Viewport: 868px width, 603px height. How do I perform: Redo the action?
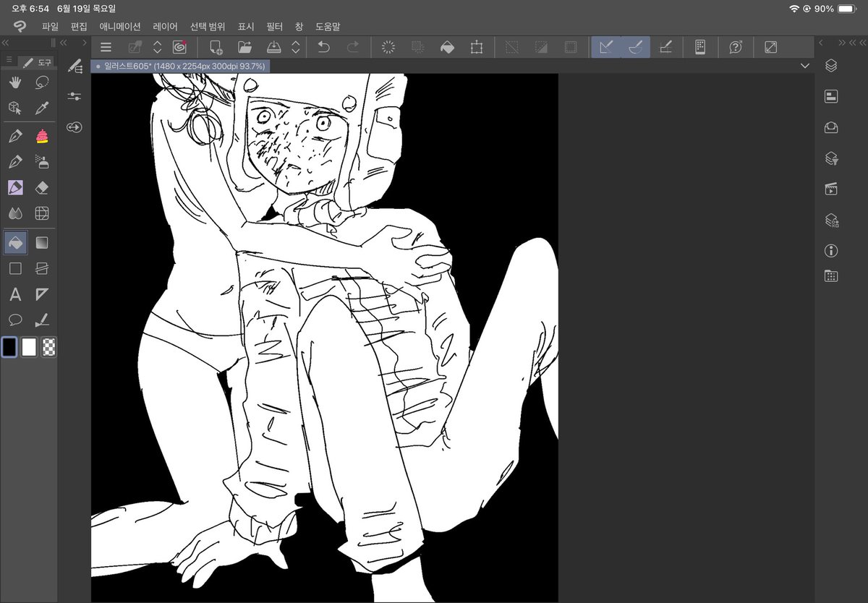coord(353,48)
